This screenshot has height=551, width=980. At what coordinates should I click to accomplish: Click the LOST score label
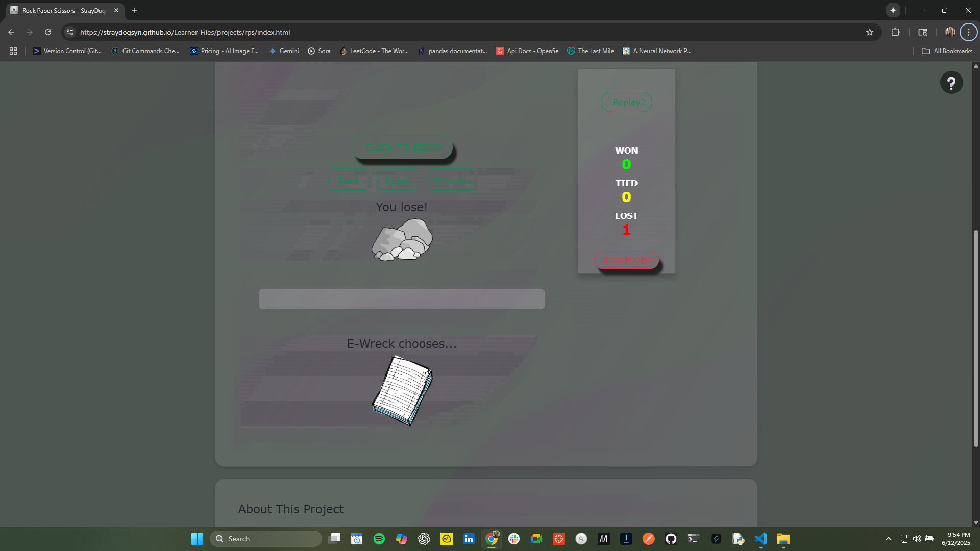pos(626,216)
